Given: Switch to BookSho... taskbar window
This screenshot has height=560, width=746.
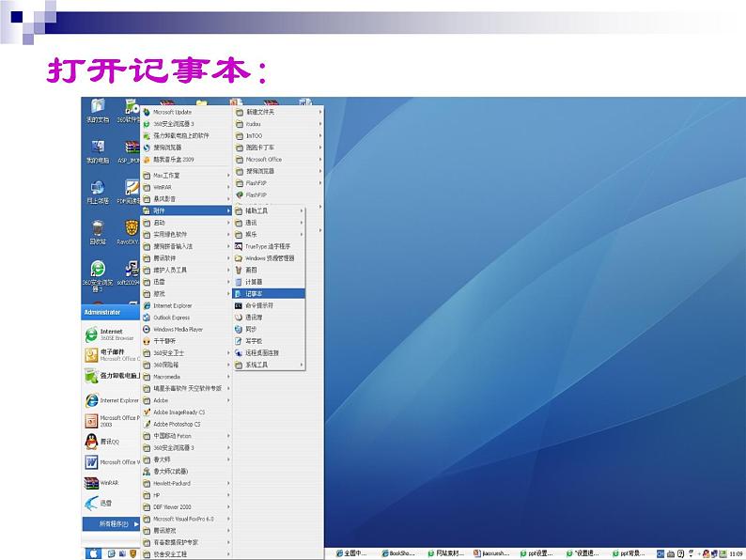Looking at the screenshot, I should (398, 553).
